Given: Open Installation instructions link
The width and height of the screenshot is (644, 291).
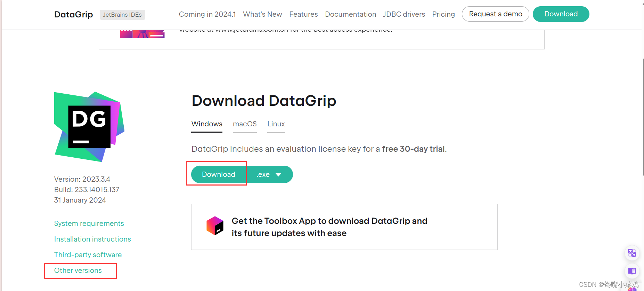Looking at the screenshot, I should click(x=92, y=239).
